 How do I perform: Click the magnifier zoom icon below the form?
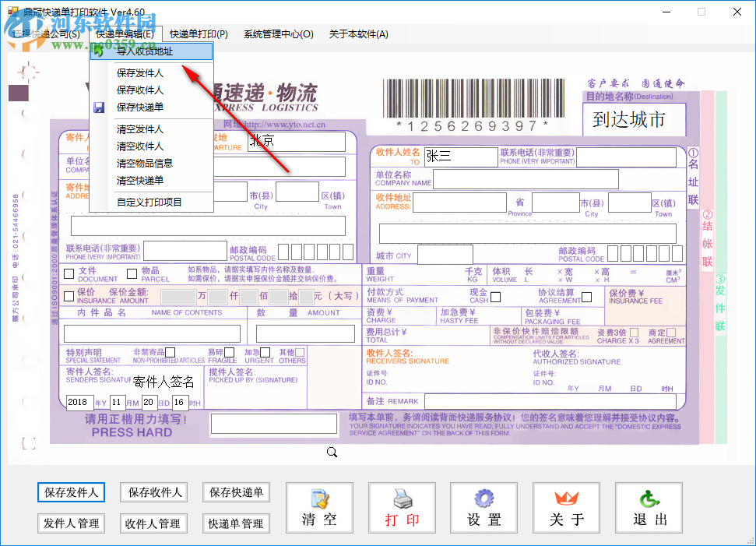[x=332, y=452]
